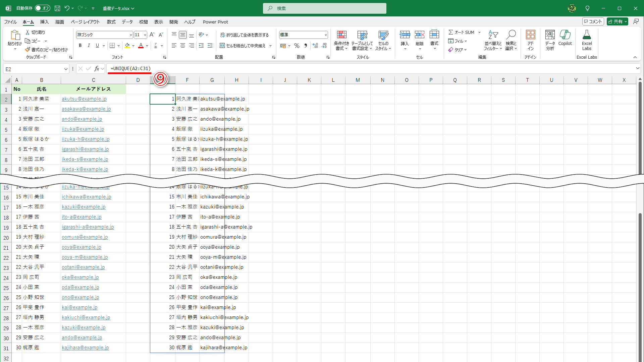Click the akutsu@example.jp link in column C
The image size is (644, 362).
pyautogui.click(x=84, y=99)
